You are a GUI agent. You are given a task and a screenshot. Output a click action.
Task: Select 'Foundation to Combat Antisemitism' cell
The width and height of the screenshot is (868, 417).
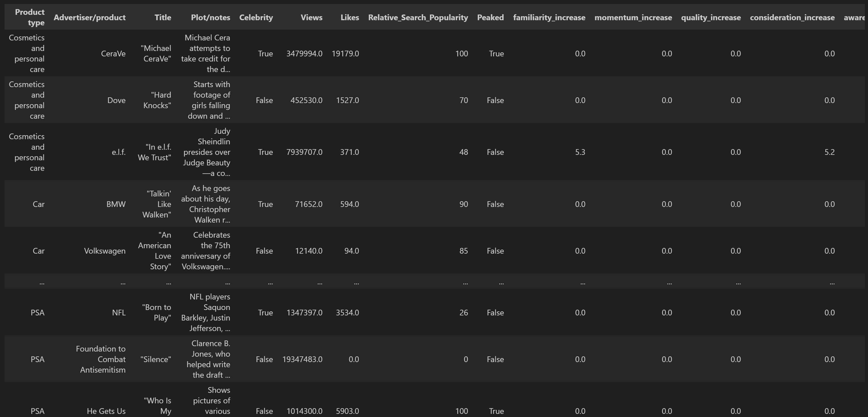(101, 359)
